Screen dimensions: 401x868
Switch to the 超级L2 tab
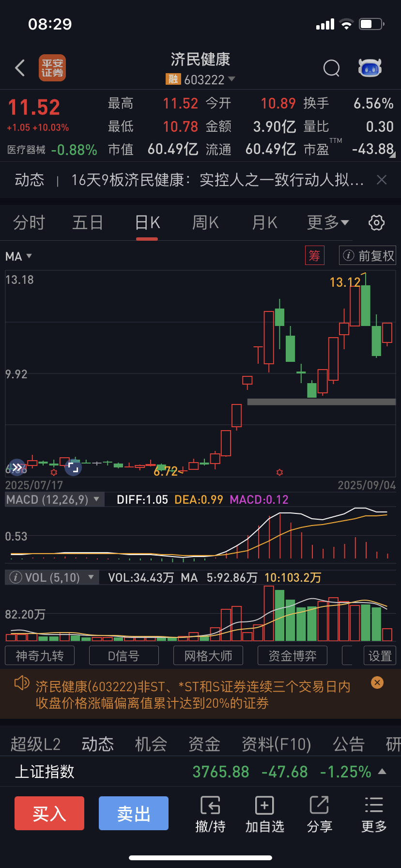[35, 744]
